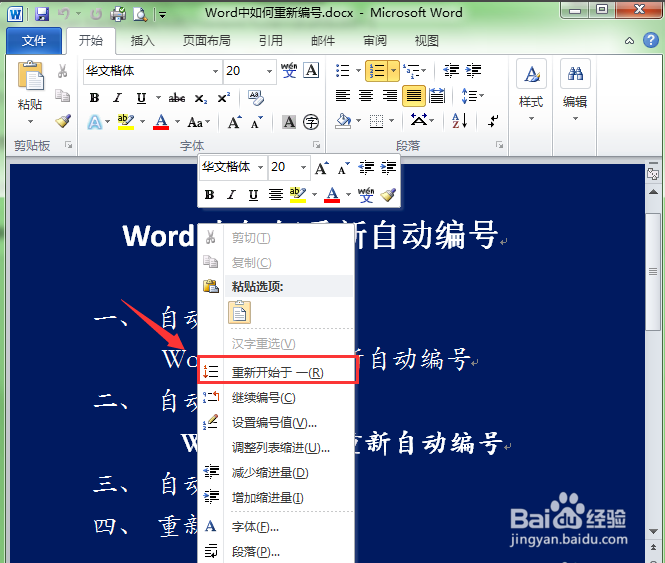Toggle ribbon Align Left
665x563 pixels.
(x=343, y=96)
